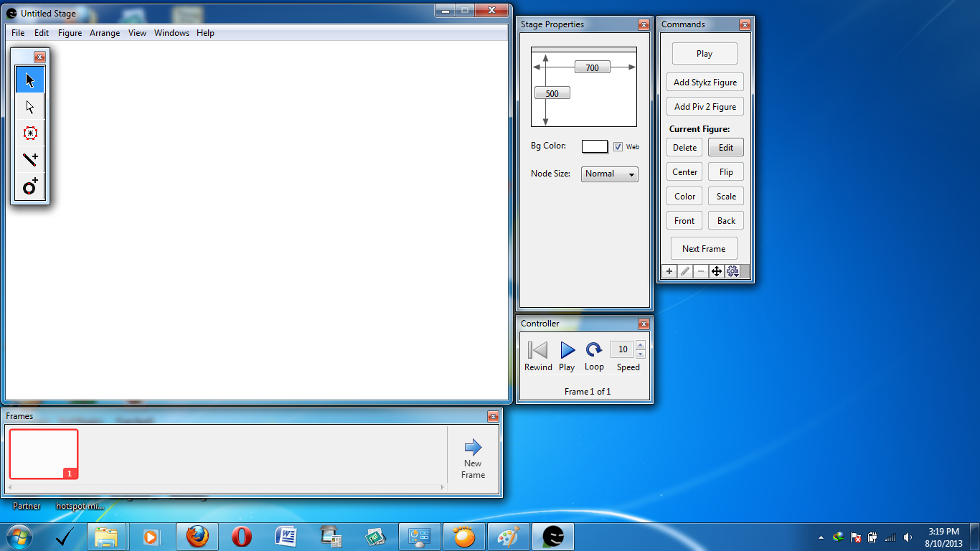Click the Center figure button
The image size is (980, 551).
[x=684, y=172]
